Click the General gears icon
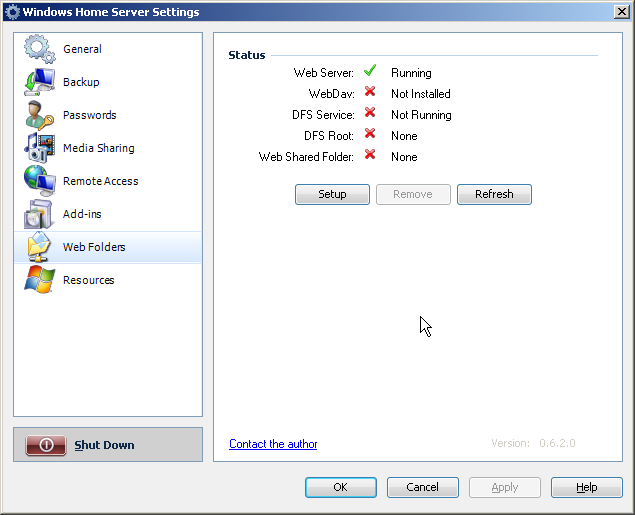 pyautogui.click(x=39, y=49)
